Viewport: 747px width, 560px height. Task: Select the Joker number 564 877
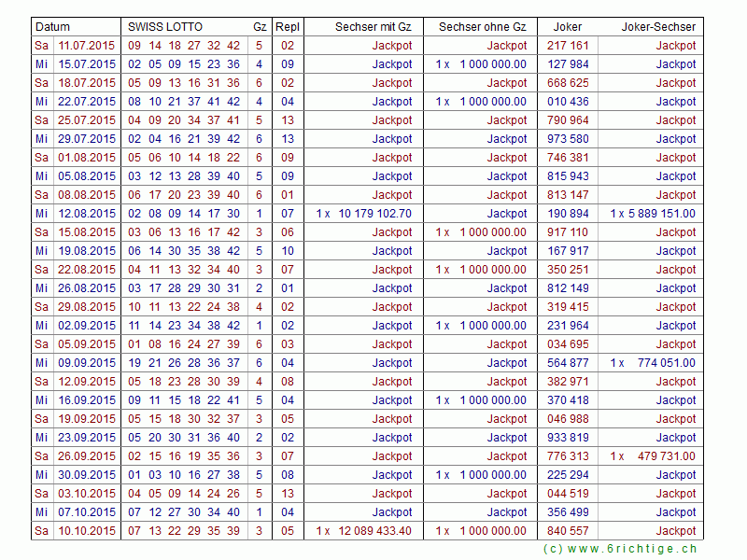[x=568, y=363]
